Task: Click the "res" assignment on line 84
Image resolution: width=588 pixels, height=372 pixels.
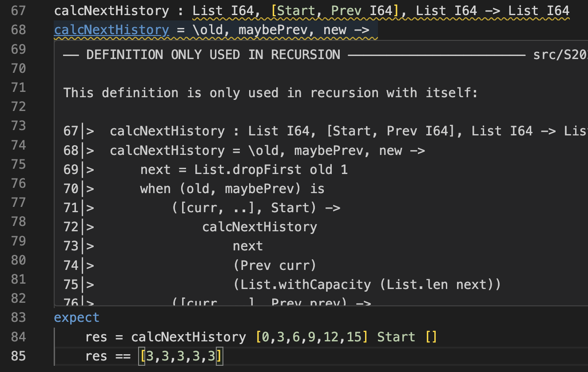Action: click(96, 337)
